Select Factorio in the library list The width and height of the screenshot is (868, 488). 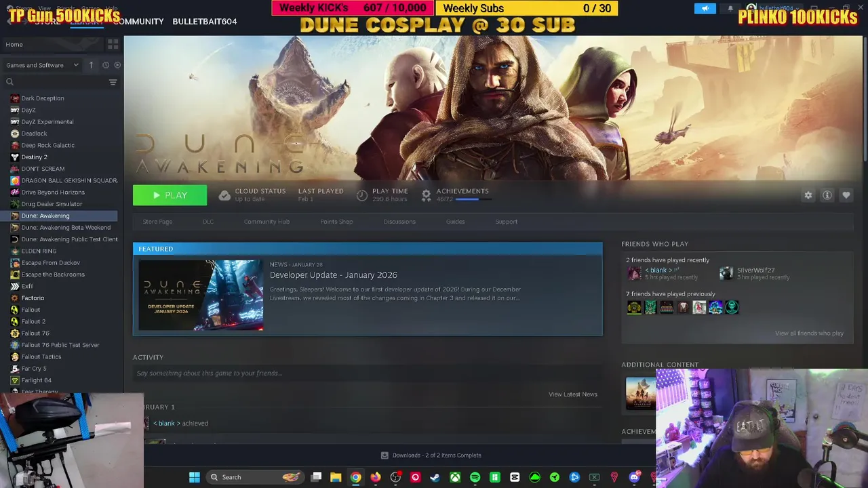pos(33,298)
